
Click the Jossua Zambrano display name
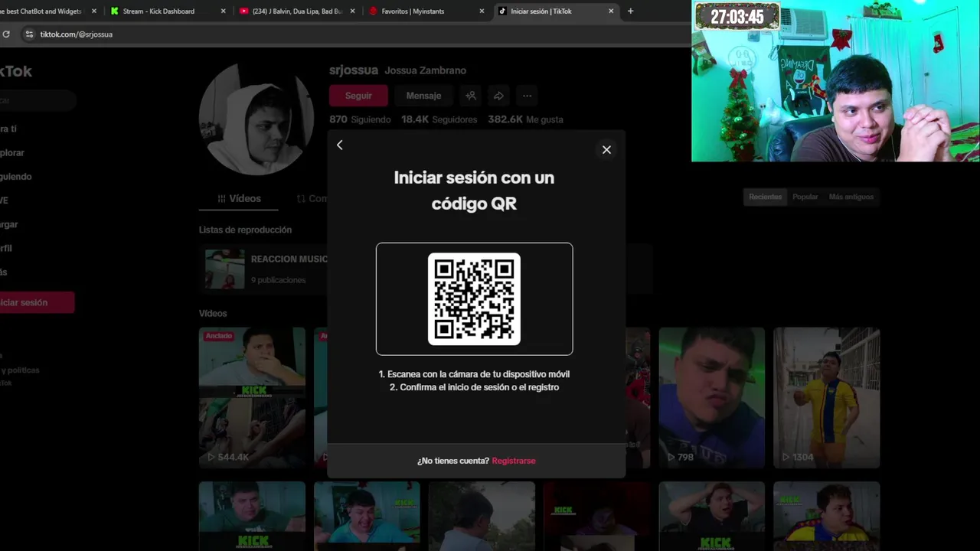425,70
